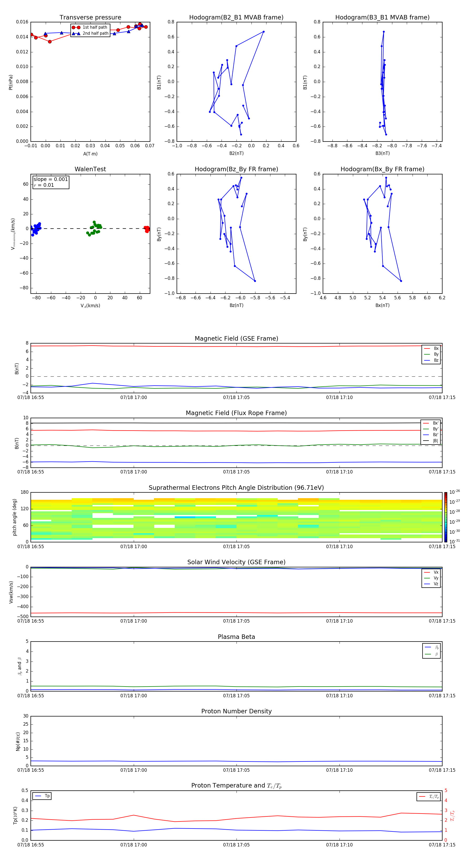Click the "Hodogram(B3_B1 MVAB frame)" title
The height and width of the screenshot is (868, 473).
pos(382,17)
